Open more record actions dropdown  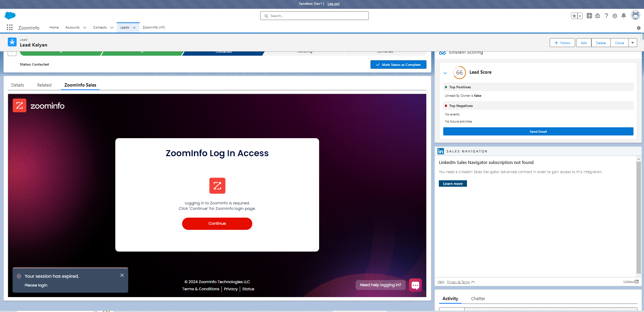[x=633, y=43]
